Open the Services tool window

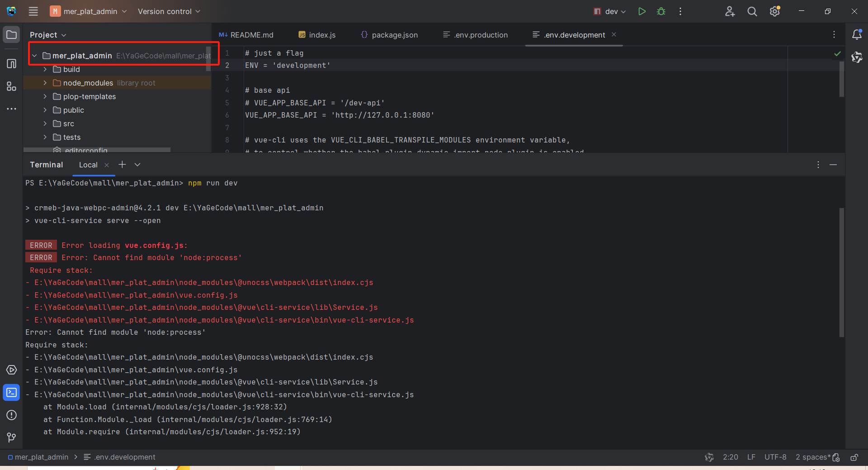pos(12,370)
